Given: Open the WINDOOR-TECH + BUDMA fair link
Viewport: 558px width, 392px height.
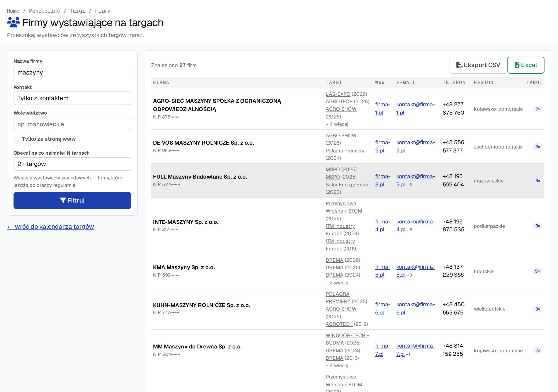Looking at the screenshot, I should click(x=347, y=339).
